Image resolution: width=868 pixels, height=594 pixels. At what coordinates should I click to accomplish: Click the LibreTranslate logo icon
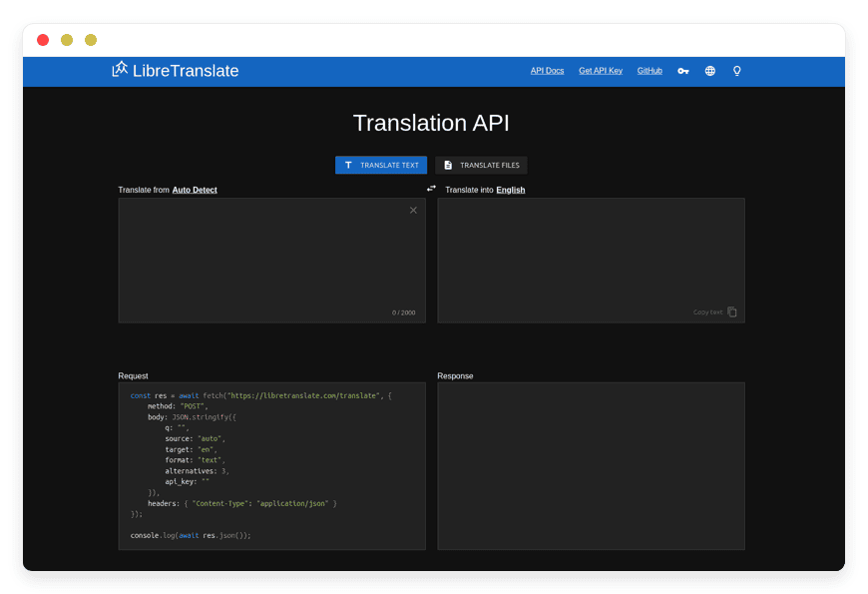119,70
